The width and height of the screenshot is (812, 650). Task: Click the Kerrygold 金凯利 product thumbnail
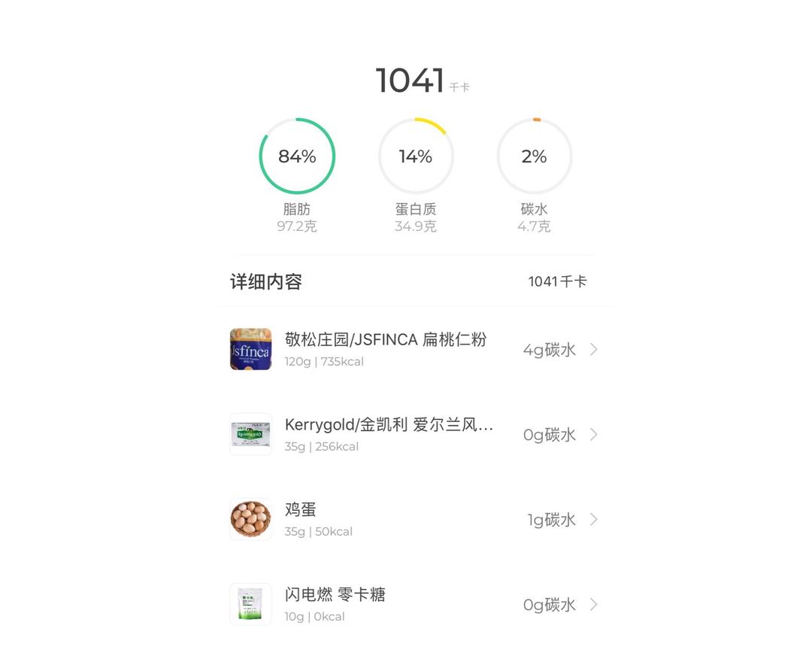click(x=250, y=434)
